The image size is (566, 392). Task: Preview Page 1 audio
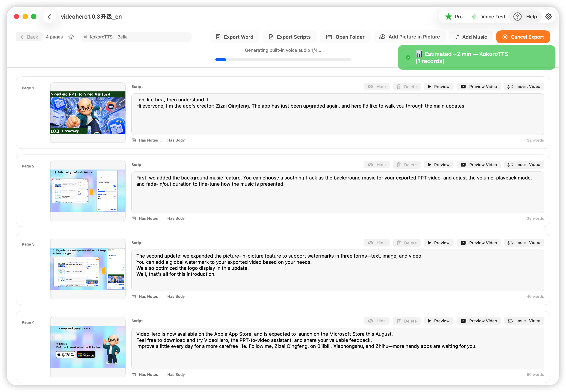click(x=438, y=87)
